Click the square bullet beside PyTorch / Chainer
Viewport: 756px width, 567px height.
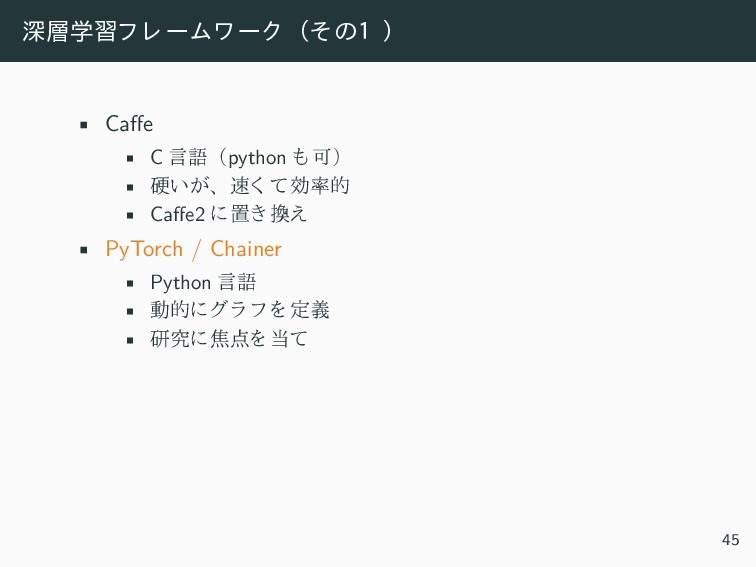coord(84,250)
